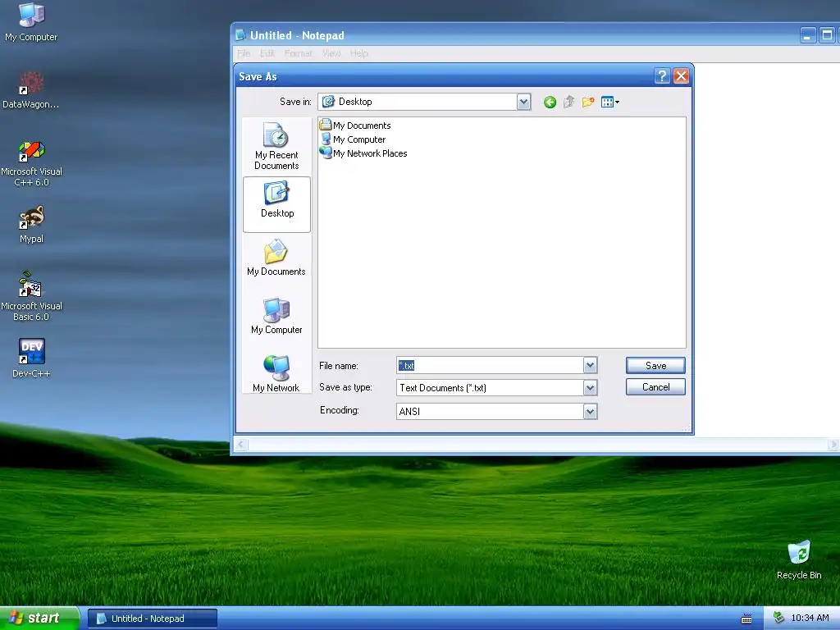Select the Dev-C++ desktop shortcut
This screenshot has height=630, width=840.
[31, 358]
